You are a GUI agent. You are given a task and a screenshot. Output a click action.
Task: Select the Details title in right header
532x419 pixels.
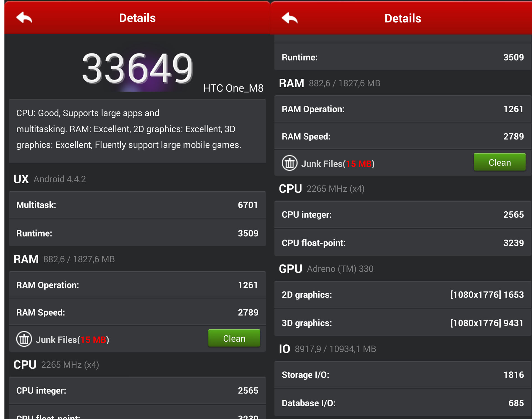403,19
